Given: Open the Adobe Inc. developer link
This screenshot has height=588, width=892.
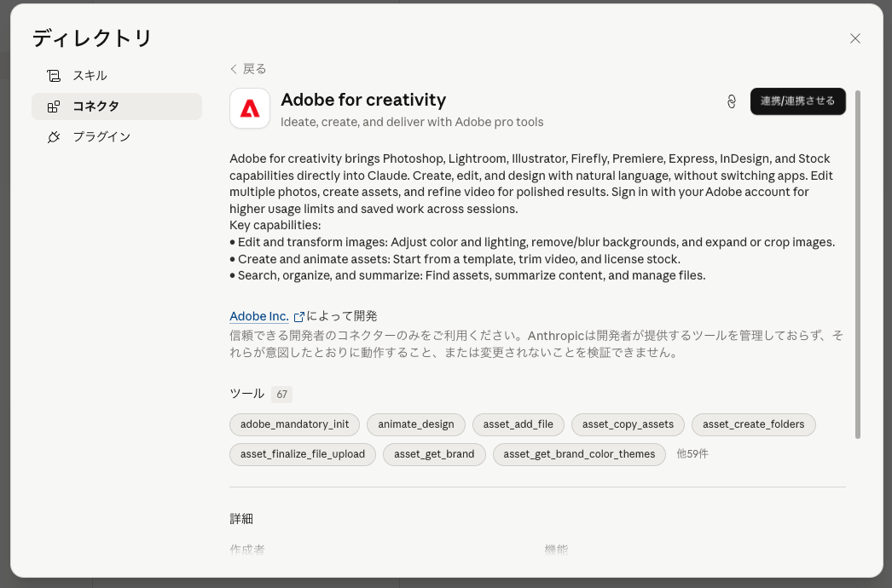Looking at the screenshot, I should click(x=259, y=316).
